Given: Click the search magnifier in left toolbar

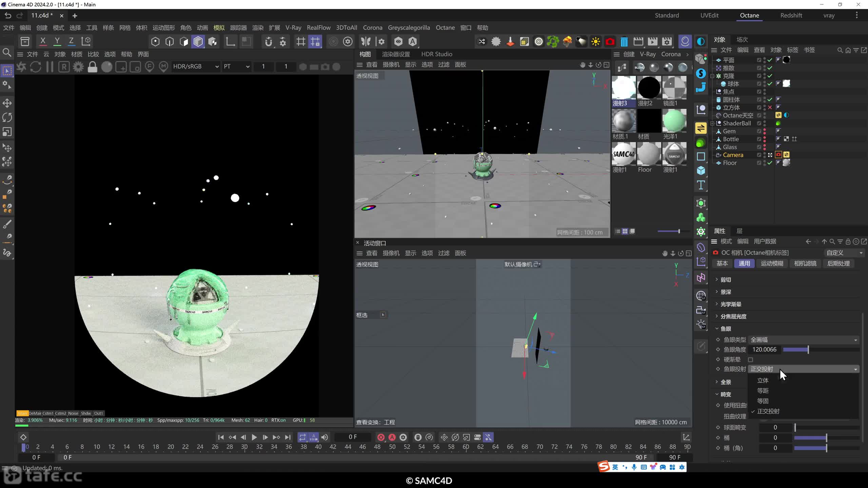Looking at the screenshot, I should pyautogui.click(x=7, y=53).
